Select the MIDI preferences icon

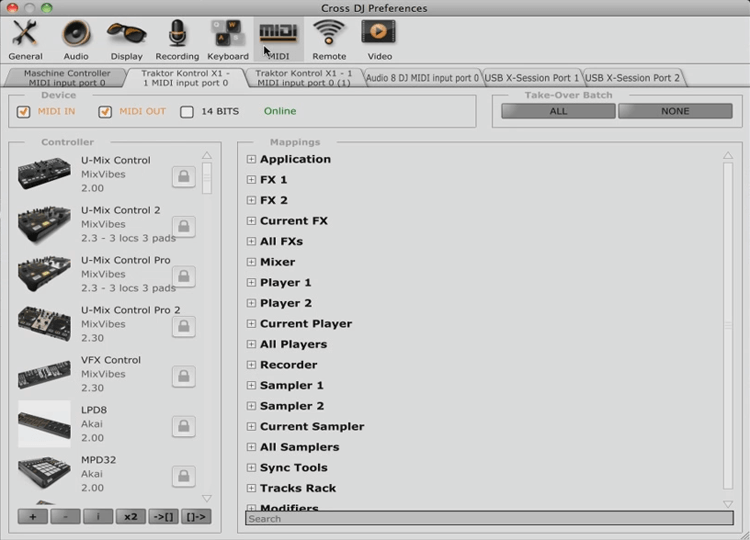coord(278,33)
